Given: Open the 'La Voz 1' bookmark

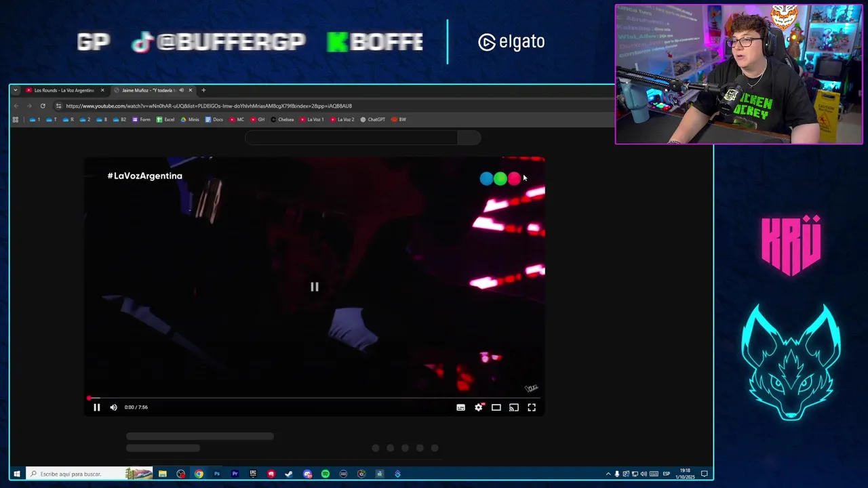Looking at the screenshot, I should [312, 119].
